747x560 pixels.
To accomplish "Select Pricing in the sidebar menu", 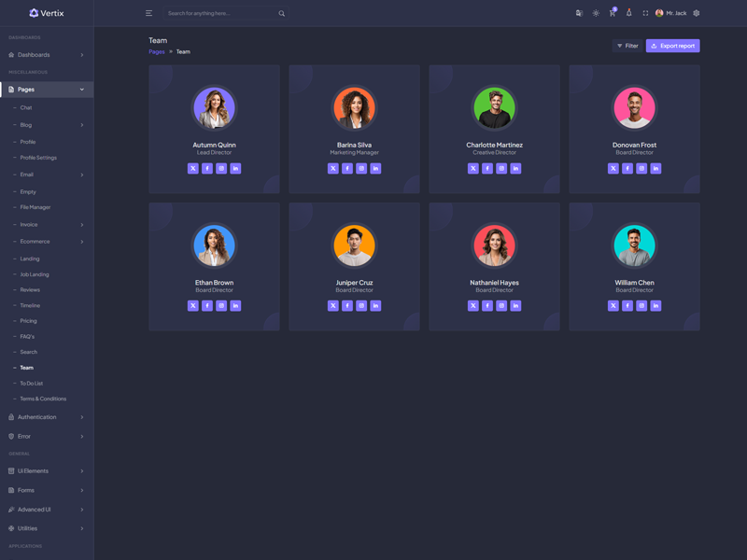I will click(29, 321).
